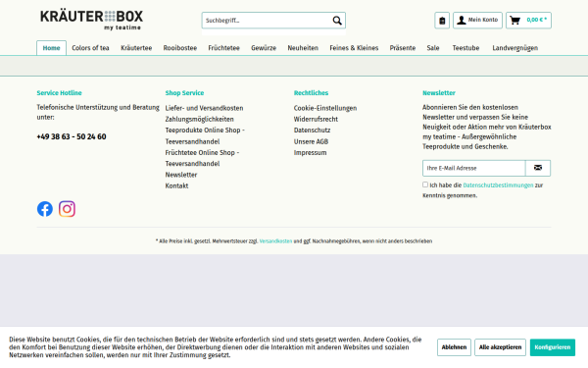This screenshot has width=588, height=368.
Task: Open Landvergnügen menu item
Action: pos(514,48)
